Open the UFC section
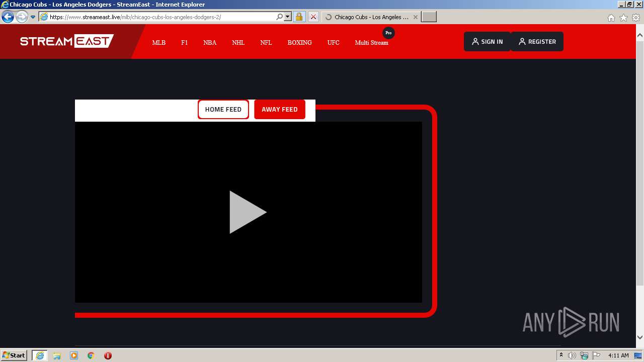The width and height of the screenshot is (644, 362). pos(334,43)
